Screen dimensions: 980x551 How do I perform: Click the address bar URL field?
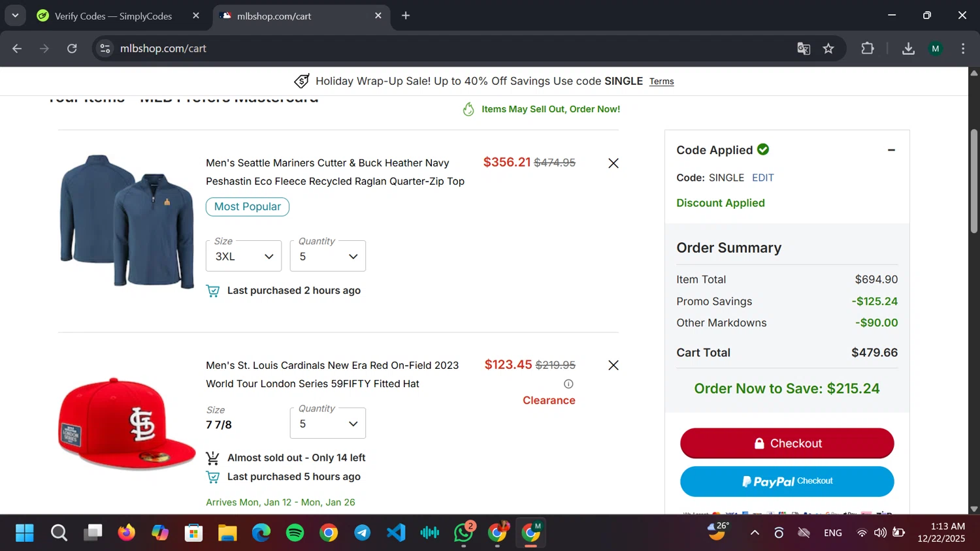click(x=451, y=48)
